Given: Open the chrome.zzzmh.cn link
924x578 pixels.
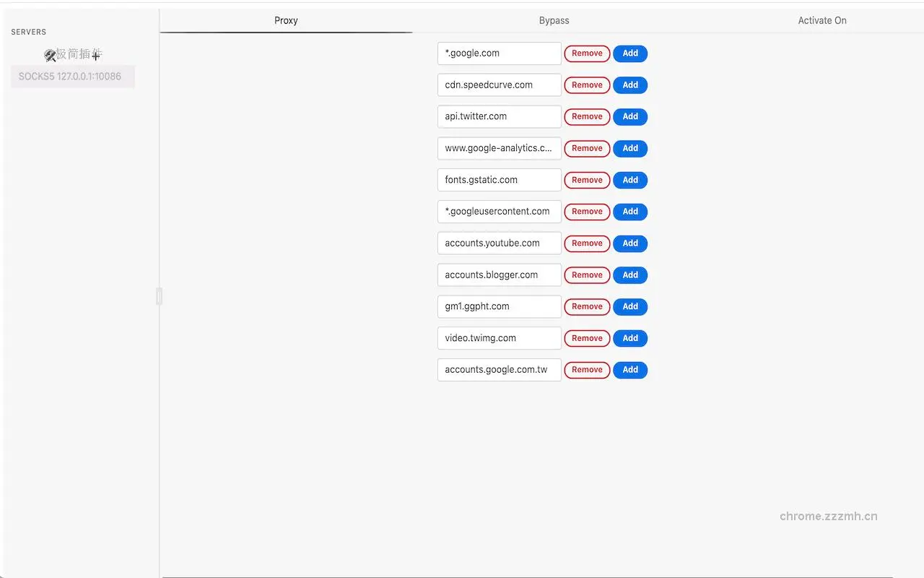Looking at the screenshot, I should 828,516.
